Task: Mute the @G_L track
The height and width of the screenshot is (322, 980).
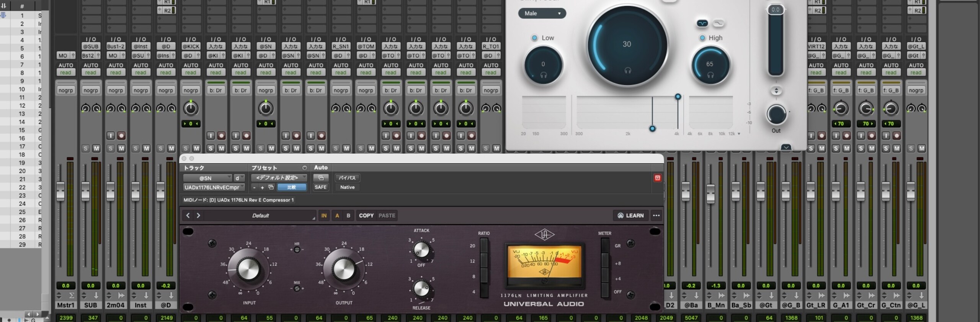Action: (921, 148)
